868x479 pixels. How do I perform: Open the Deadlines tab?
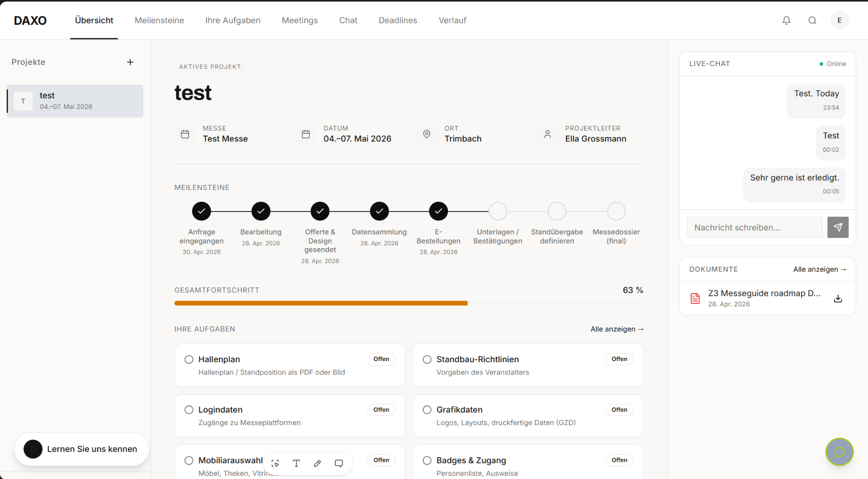click(398, 20)
